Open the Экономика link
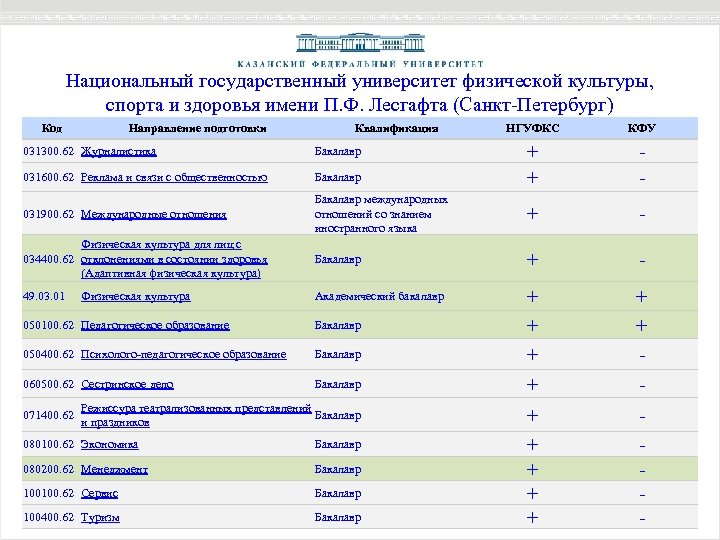 click(109, 444)
